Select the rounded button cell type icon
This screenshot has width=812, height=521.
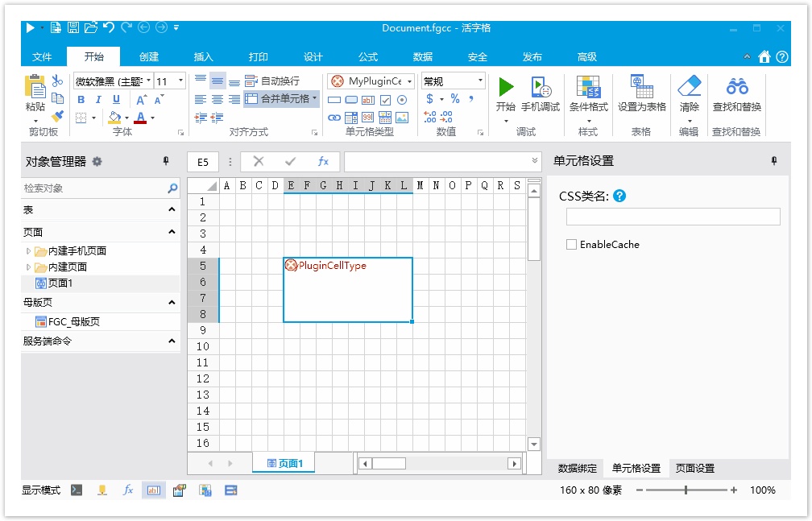(351, 100)
